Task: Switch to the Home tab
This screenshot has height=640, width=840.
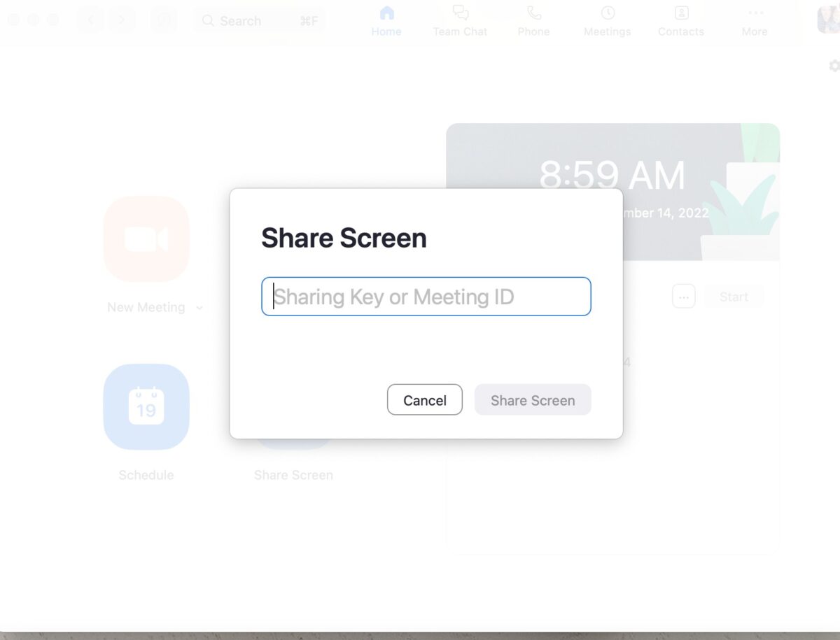Action: [386, 21]
